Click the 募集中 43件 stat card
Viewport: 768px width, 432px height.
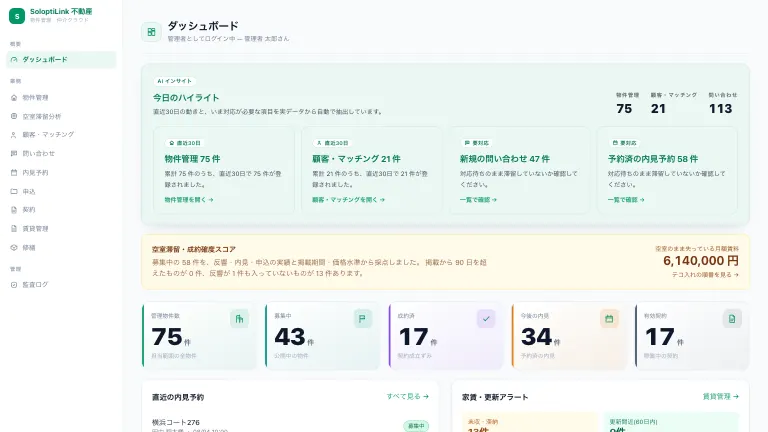pyautogui.click(x=322, y=336)
